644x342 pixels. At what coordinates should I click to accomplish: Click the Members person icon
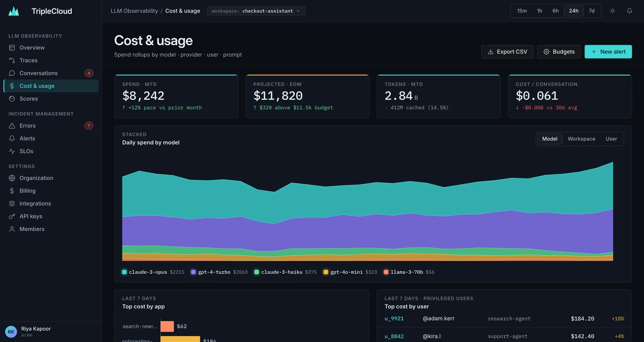12,229
